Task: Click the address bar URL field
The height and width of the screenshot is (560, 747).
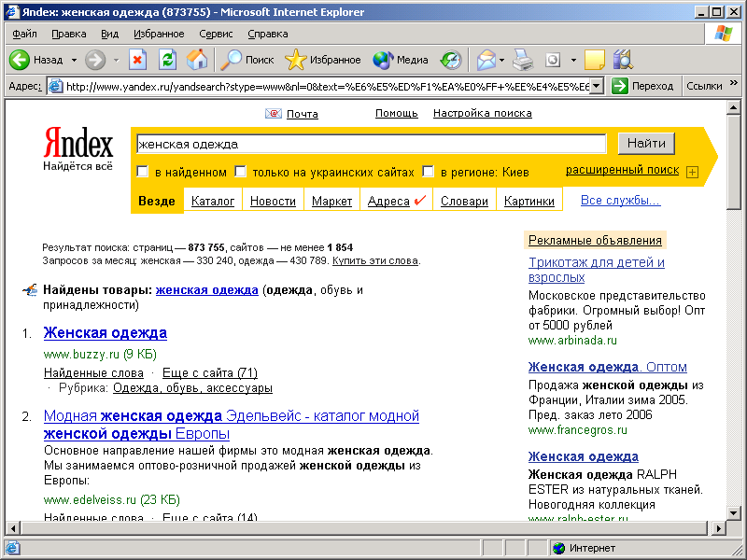Action: [328, 86]
